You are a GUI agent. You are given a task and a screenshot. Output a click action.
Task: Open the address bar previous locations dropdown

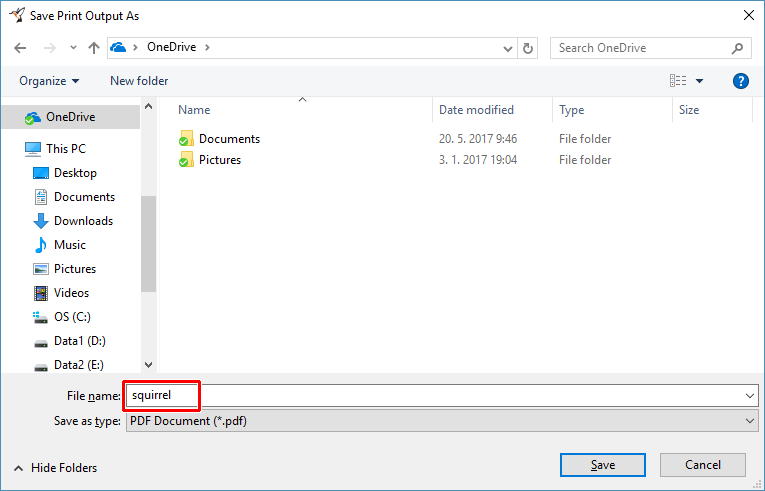pos(508,48)
